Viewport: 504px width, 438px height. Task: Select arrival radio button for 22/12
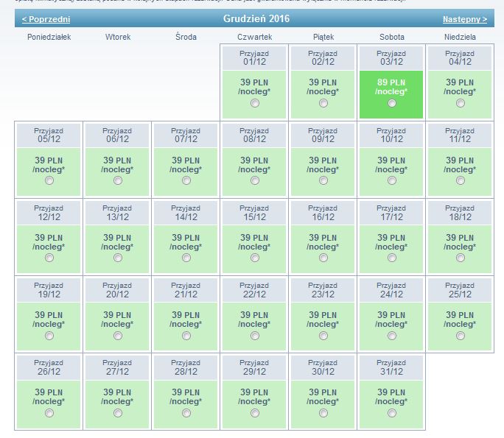tap(255, 336)
